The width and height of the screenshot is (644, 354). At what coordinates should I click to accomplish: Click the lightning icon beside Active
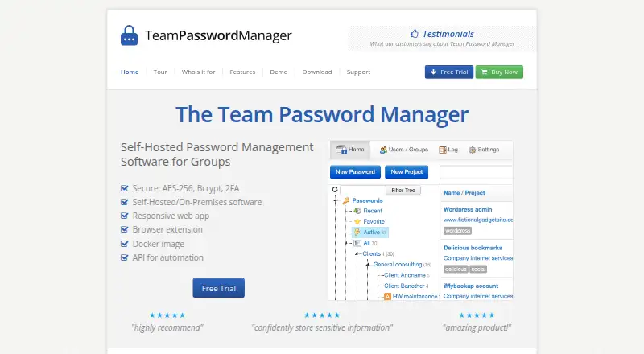pyautogui.click(x=357, y=232)
